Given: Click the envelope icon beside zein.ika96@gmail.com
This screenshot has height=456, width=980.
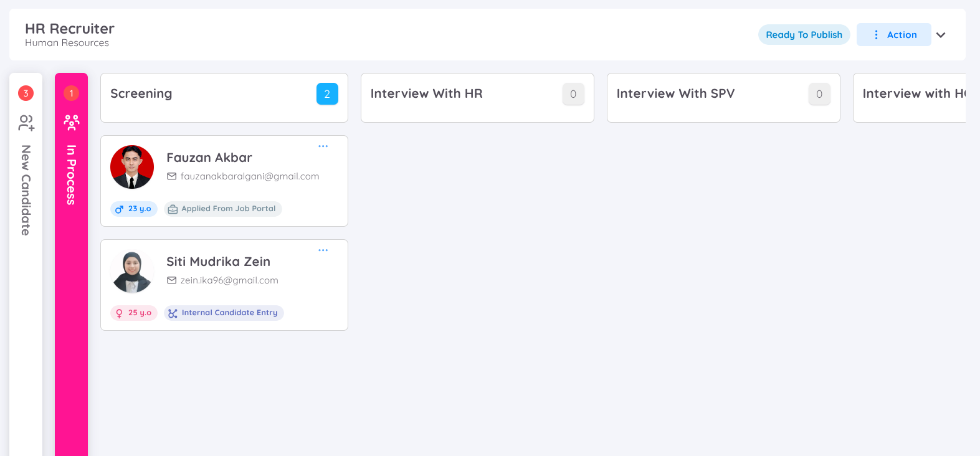Looking at the screenshot, I should click(x=172, y=280).
